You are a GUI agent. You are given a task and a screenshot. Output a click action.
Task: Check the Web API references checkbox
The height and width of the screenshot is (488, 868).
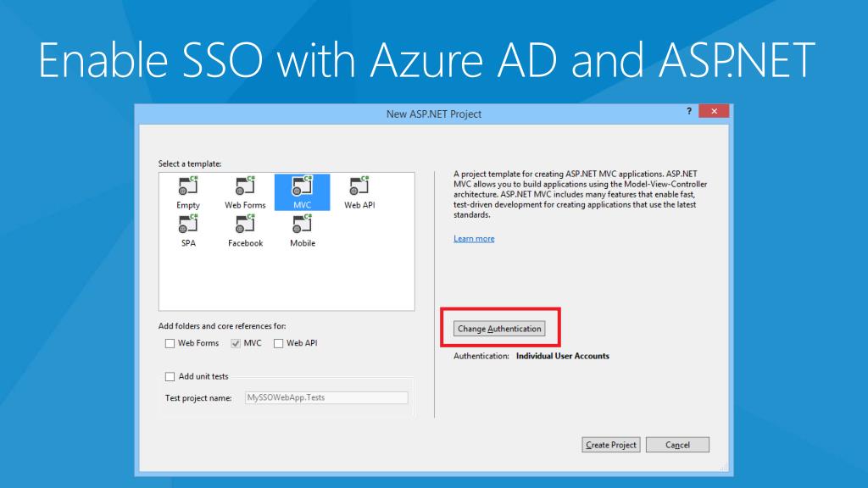tap(278, 344)
